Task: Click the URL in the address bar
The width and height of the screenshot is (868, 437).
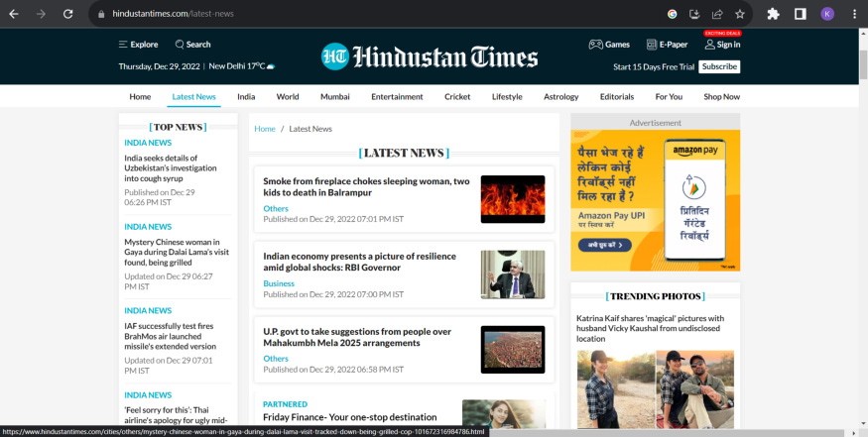Action: (x=173, y=14)
